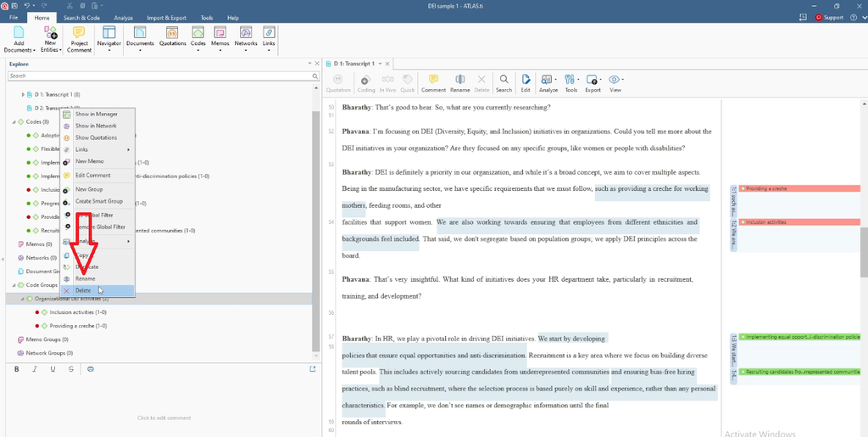Open the Documents manager from the ribbon
The width and height of the screenshot is (868, 437).
[140, 39]
